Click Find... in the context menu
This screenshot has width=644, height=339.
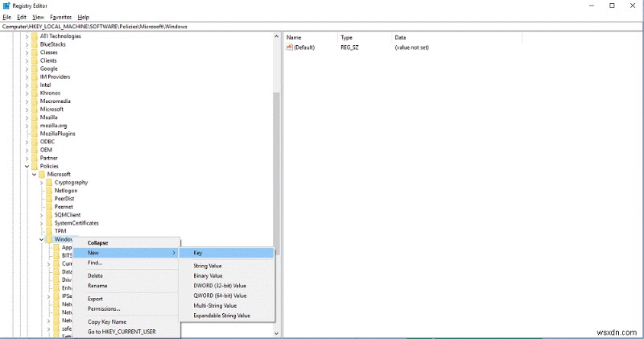[126, 263]
